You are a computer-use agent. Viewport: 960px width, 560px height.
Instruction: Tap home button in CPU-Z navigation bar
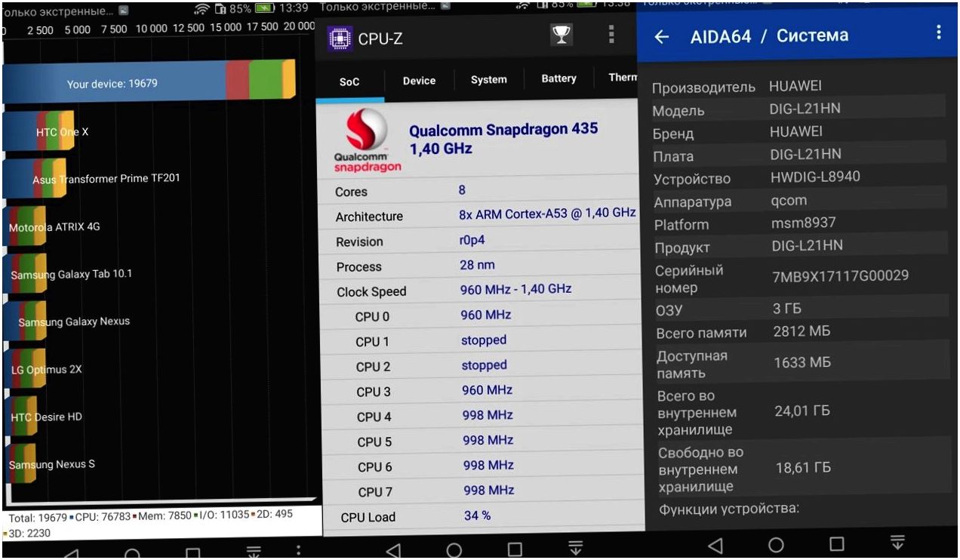[x=454, y=549]
